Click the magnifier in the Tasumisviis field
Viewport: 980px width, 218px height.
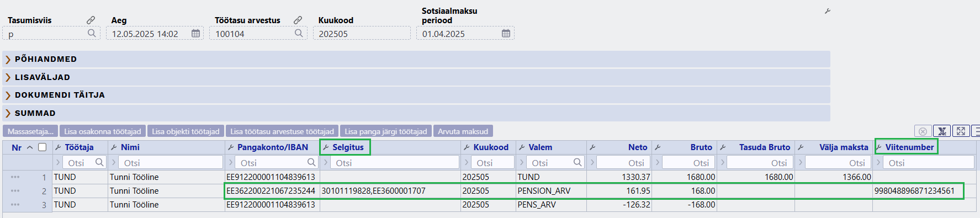92,33
